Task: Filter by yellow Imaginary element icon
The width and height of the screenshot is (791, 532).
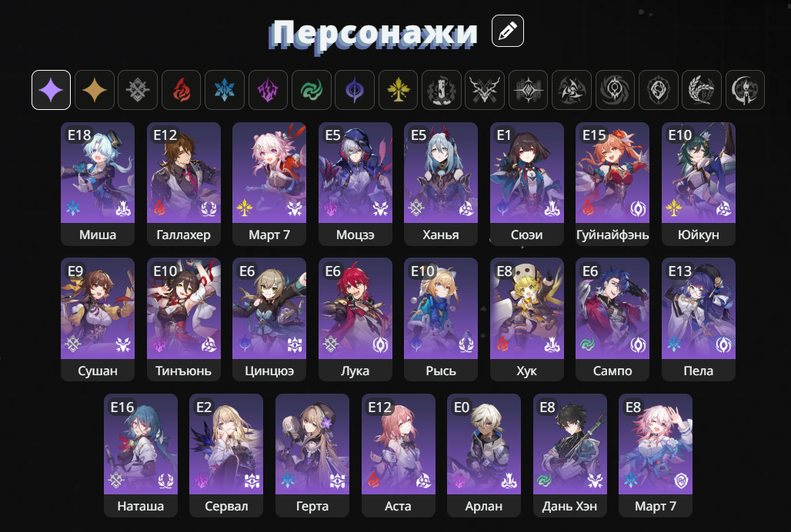Action: pos(398,90)
